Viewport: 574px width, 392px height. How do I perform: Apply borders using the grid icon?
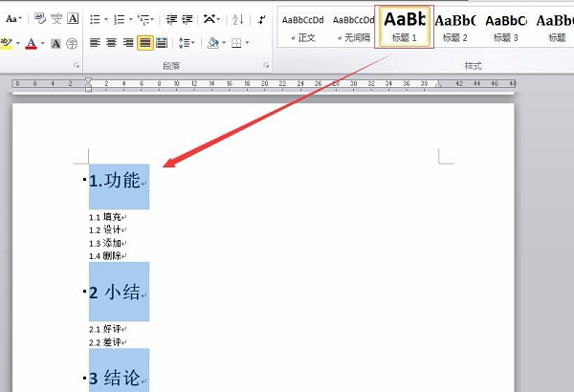[236, 43]
